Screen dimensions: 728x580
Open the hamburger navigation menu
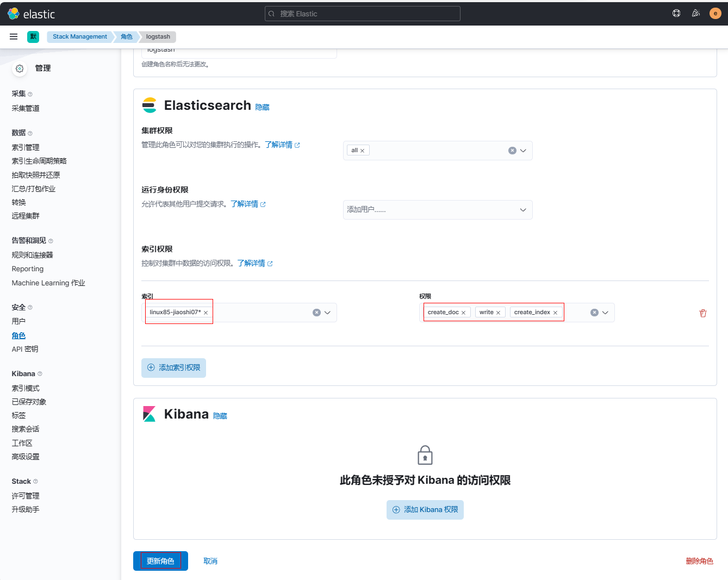point(14,36)
